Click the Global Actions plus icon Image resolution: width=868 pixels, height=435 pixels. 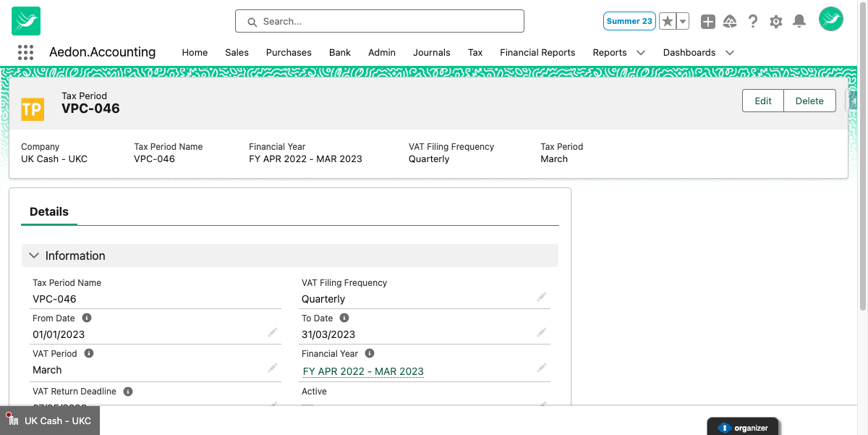(x=708, y=22)
